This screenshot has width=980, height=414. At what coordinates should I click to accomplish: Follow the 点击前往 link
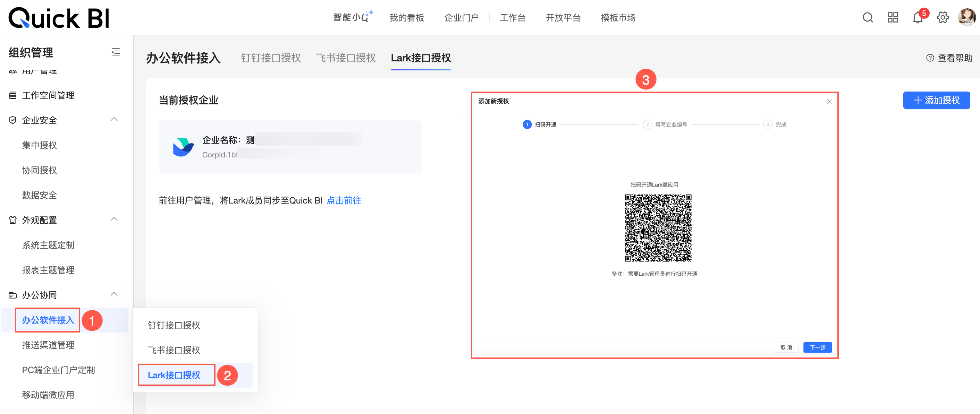[x=344, y=201]
